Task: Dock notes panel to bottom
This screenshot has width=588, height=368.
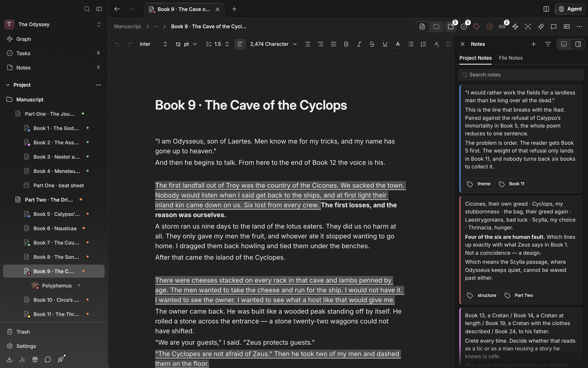Action: pos(564,44)
